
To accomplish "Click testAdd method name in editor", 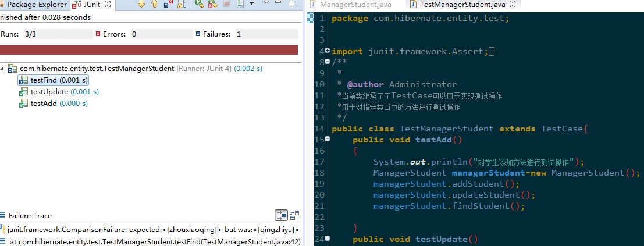I will [434, 140].
